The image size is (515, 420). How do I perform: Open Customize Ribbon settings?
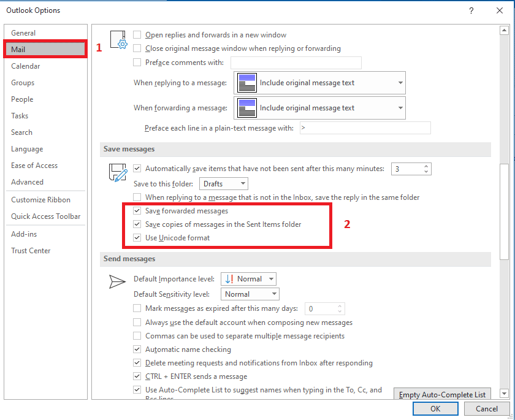click(x=45, y=200)
